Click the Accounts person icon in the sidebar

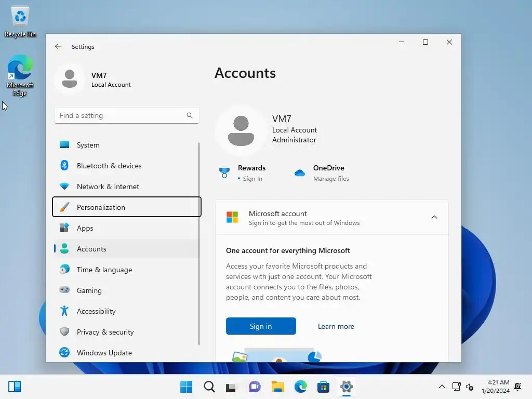(x=64, y=249)
